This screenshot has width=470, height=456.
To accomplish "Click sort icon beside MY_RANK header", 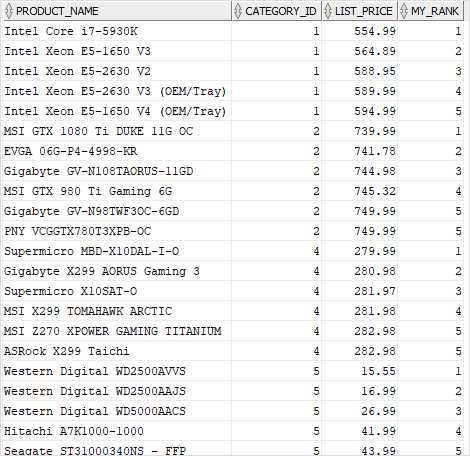I will point(404,11).
